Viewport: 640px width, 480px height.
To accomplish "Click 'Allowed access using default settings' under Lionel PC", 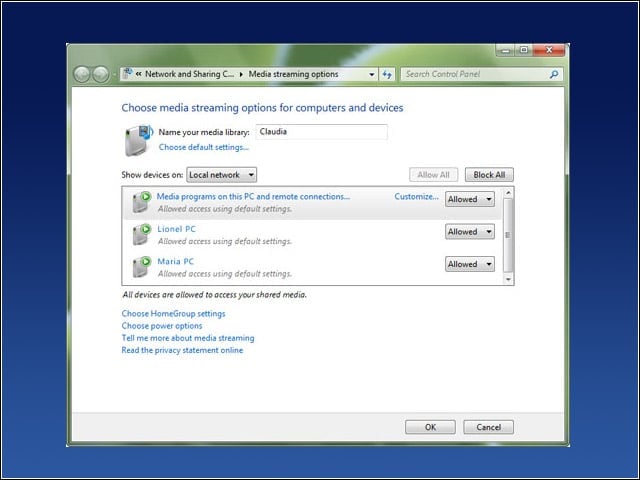I will (225, 241).
